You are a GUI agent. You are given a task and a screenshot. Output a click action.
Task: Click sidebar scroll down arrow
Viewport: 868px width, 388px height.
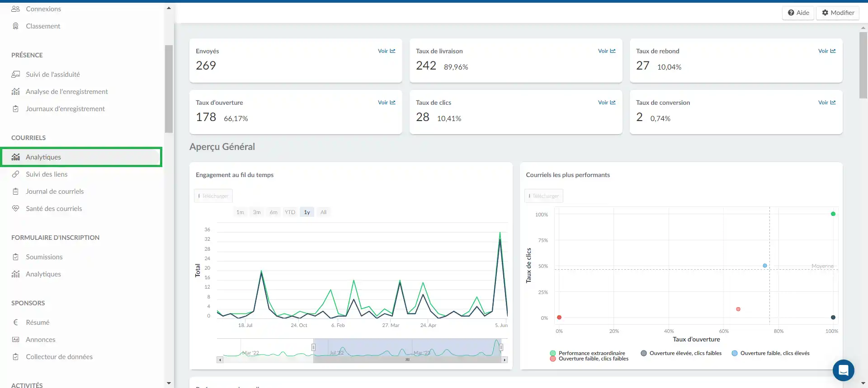click(169, 383)
